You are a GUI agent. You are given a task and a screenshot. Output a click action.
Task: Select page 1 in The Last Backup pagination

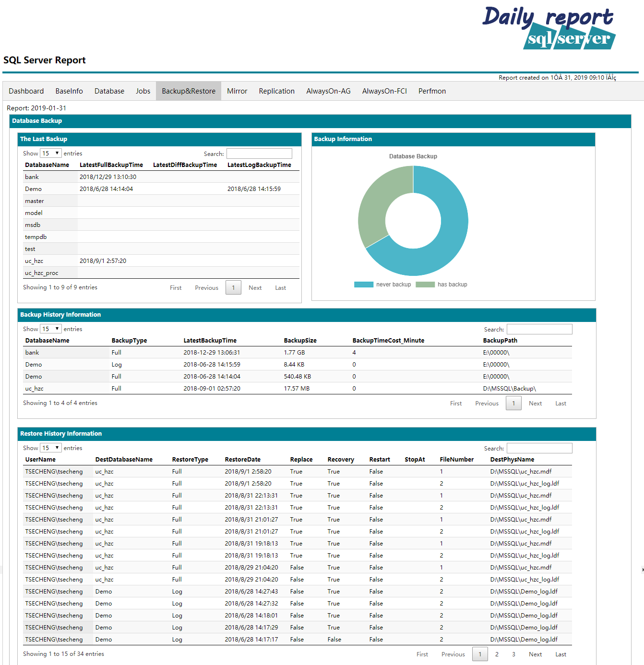[233, 288]
